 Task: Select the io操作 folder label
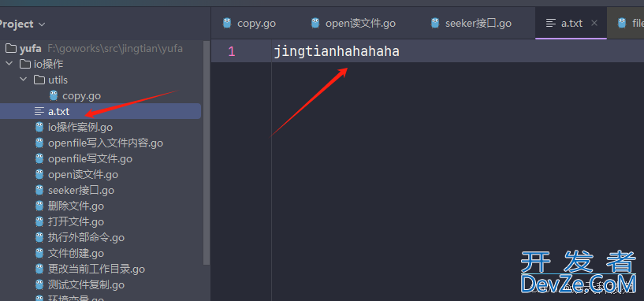point(48,64)
